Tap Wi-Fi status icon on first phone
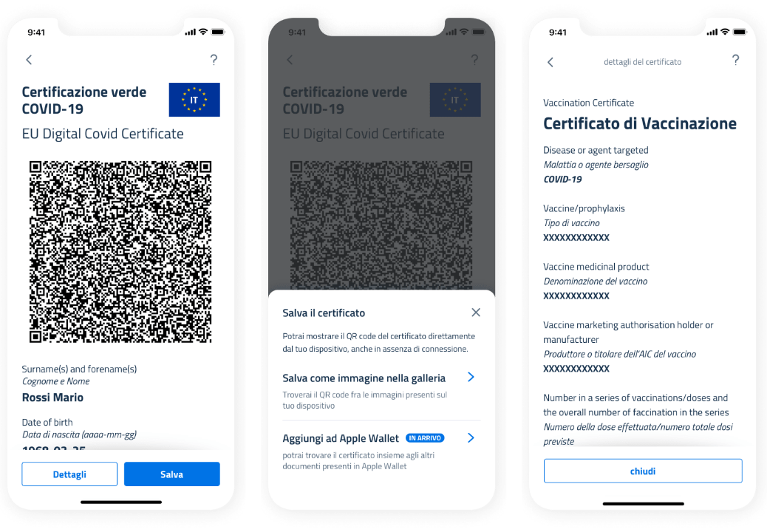This screenshot has width=767, height=532. [203, 32]
